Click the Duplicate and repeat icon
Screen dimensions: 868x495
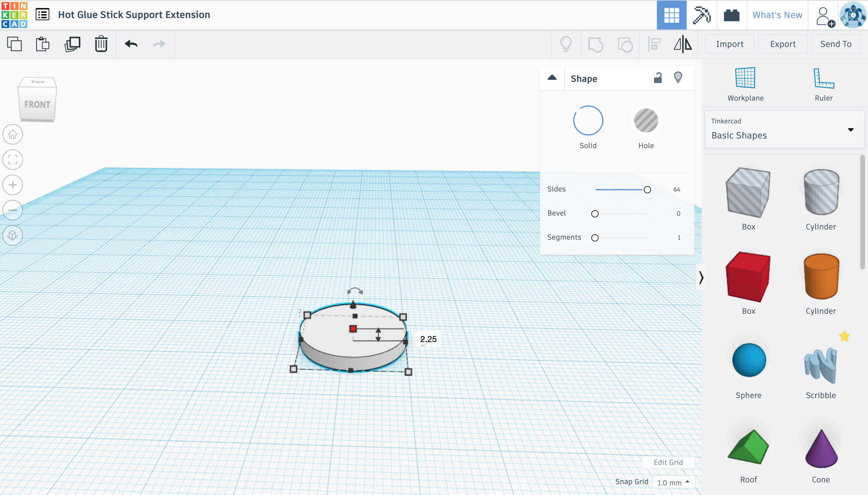tap(72, 44)
